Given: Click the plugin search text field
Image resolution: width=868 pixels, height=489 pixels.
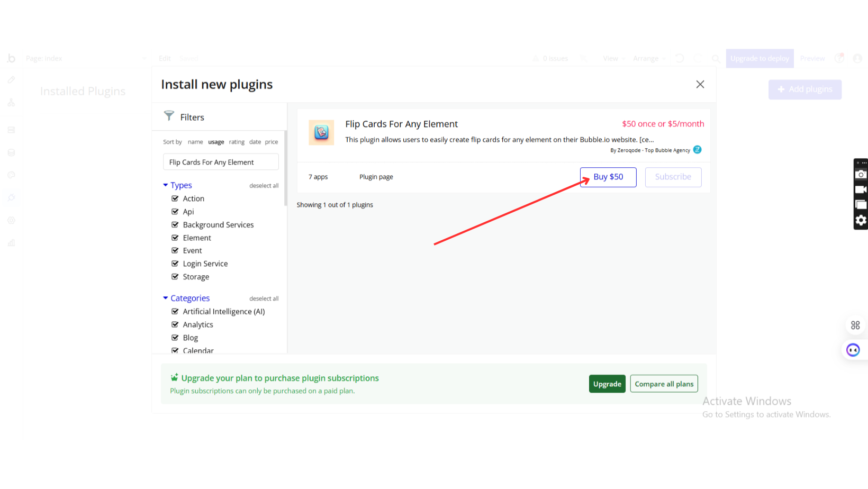Looking at the screenshot, I should pos(221,162).
